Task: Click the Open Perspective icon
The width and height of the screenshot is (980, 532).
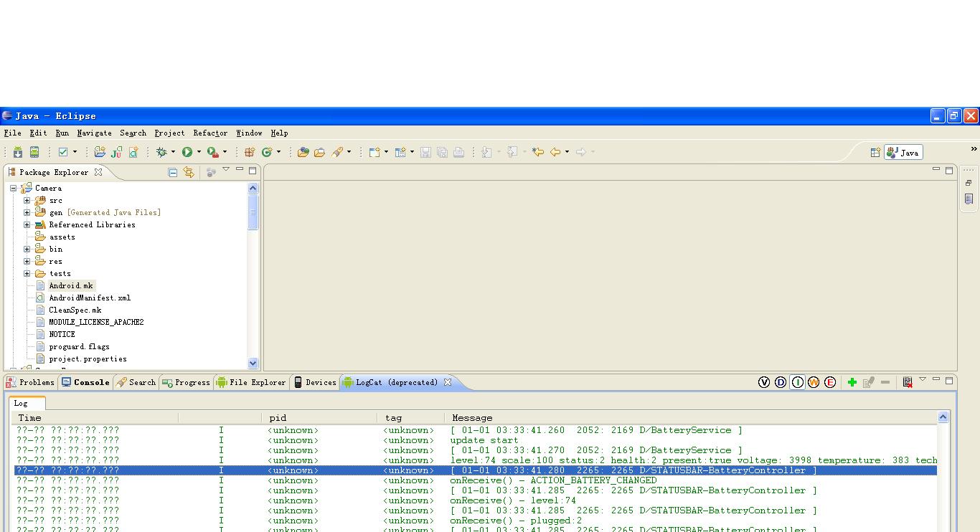Action: pyautogui.click(x=875, y=153)
